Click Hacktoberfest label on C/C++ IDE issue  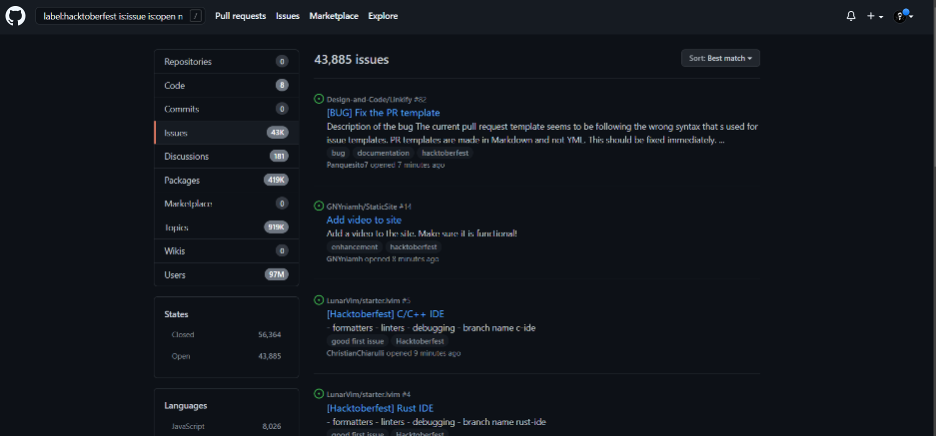420,341
